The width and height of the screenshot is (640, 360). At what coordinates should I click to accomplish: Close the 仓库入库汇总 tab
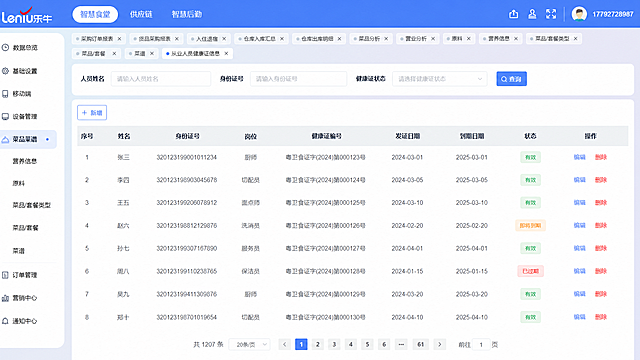tap(282, 39)
